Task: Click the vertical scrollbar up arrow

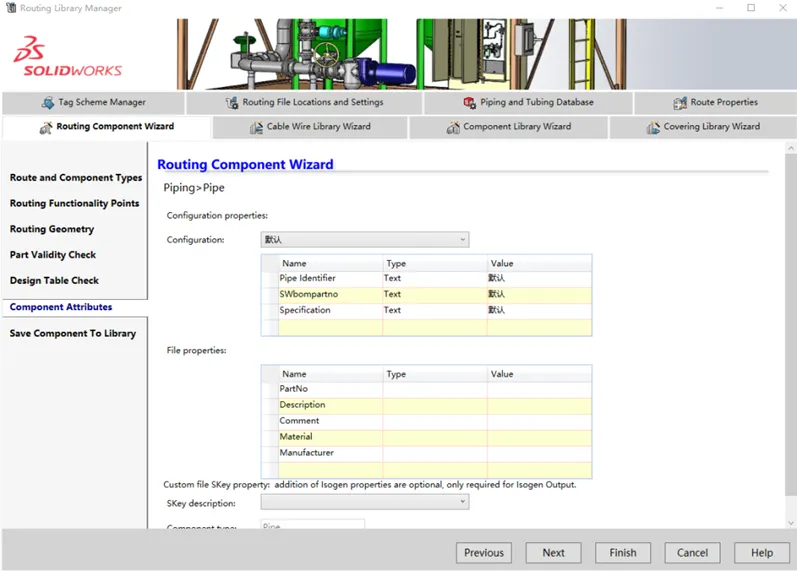Action: (x=790, y=148)
